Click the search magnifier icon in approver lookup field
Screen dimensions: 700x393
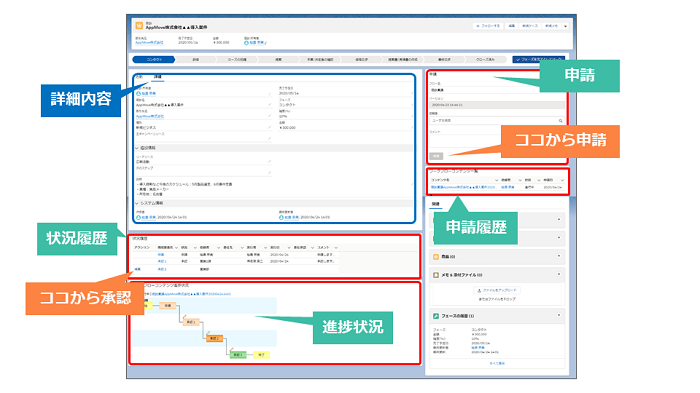point(561,121)
